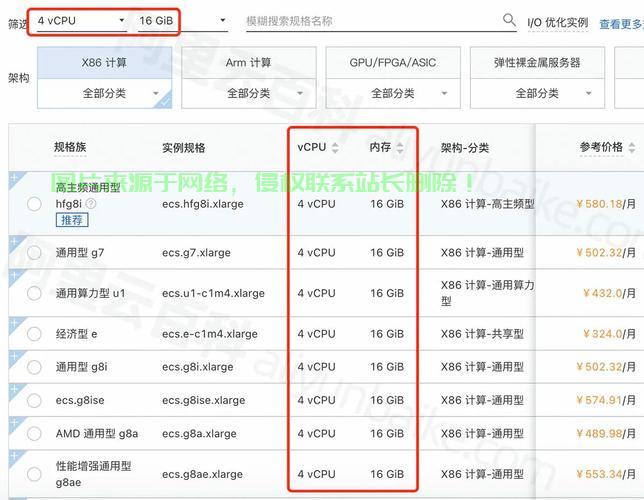Click the ¥324.0/月 price

click(x=609, y=334)
